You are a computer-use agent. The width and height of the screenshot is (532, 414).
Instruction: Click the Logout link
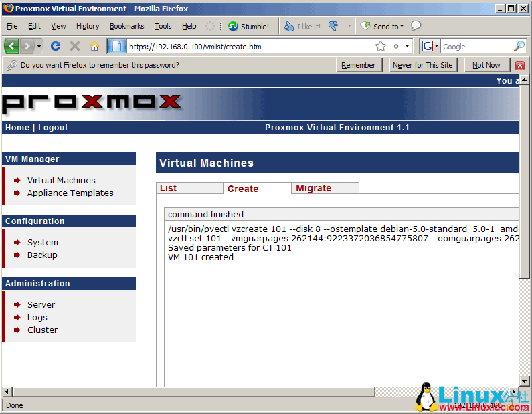53,128
